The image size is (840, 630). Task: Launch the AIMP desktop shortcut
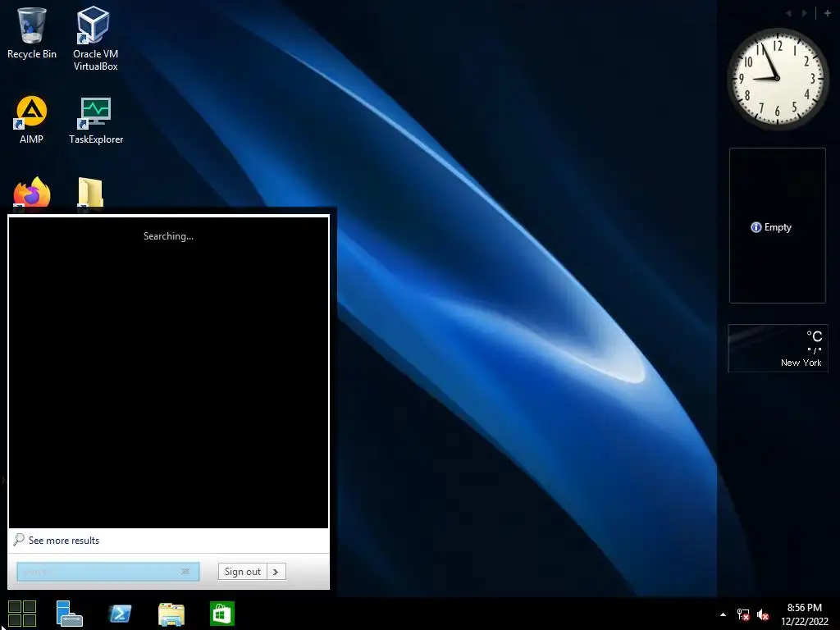(x=32, y=120)
